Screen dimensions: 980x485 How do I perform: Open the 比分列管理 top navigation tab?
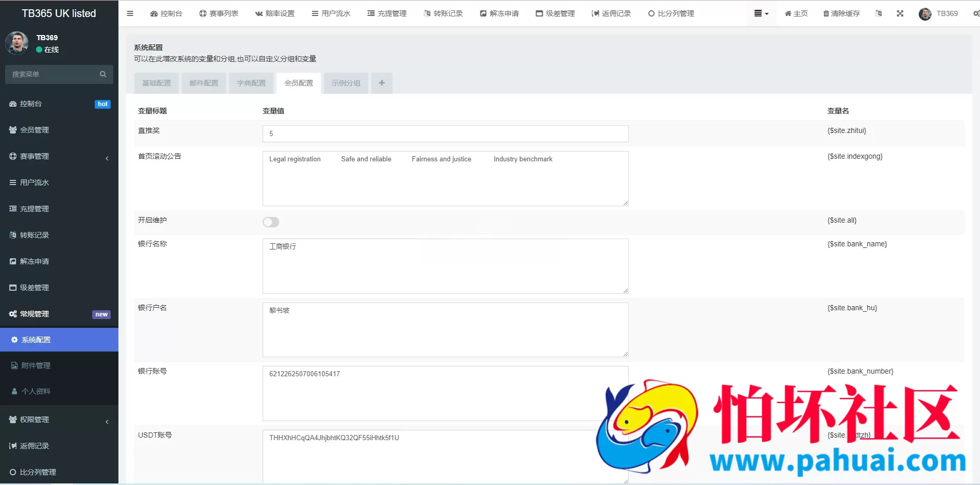[x=671, y=13]
